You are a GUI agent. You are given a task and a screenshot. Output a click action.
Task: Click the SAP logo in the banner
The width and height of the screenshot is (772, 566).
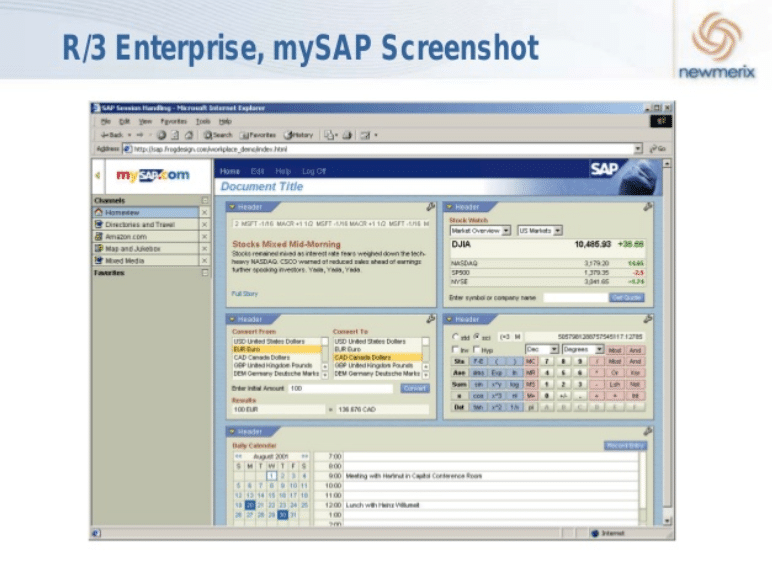[x=604, y=169]
